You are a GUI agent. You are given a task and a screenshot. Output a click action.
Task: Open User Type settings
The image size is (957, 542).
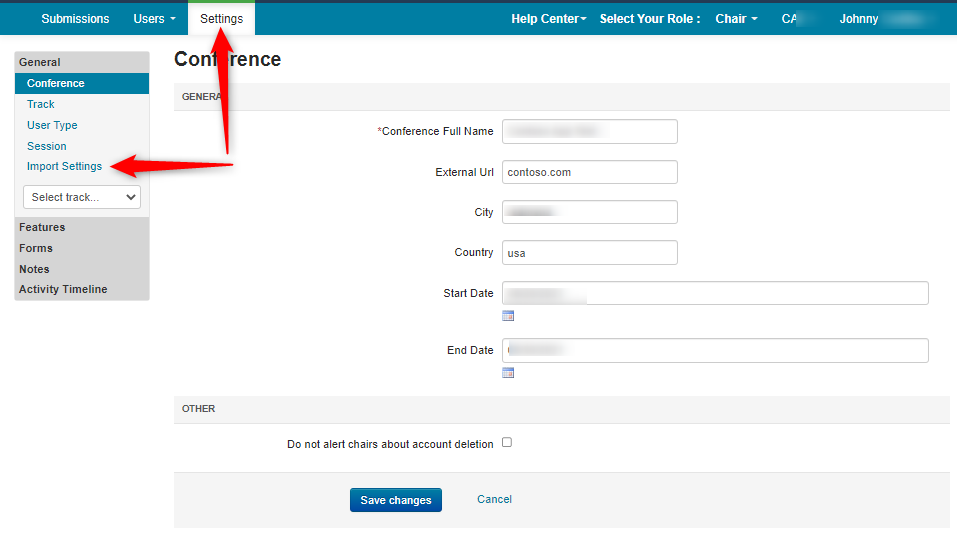click(x=52, y=125)
